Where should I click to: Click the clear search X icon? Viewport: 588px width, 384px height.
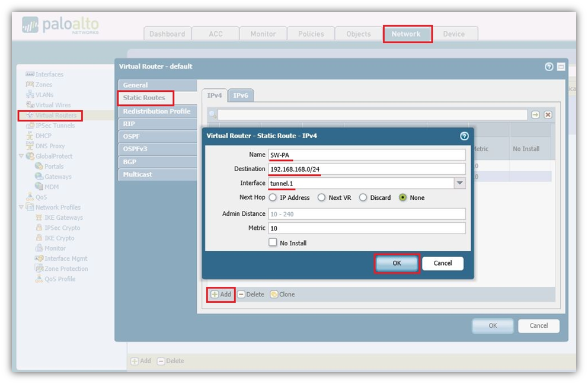(548, 115)
